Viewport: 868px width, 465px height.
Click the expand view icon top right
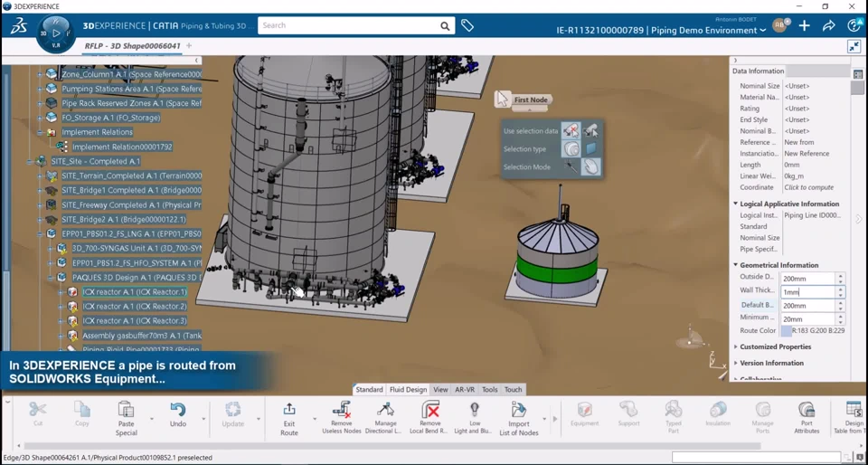pos(854,46)
